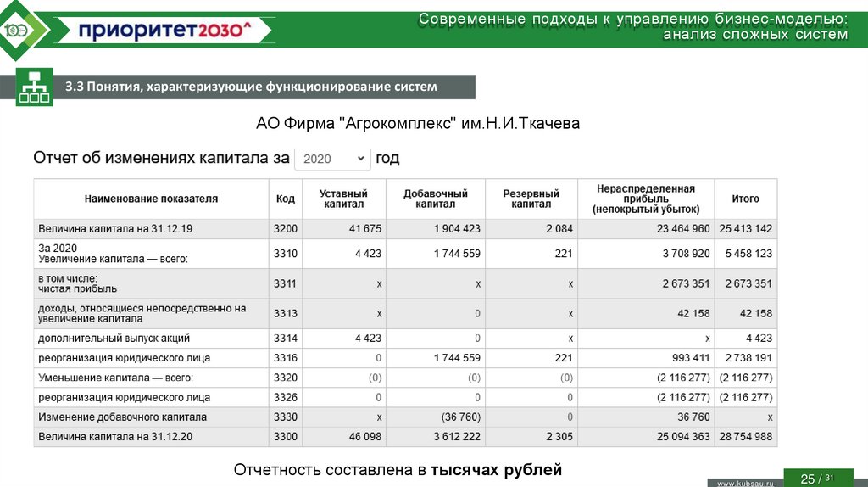This screenshot has width=868, height=487.
Task: Click the 'Нераспределенная прибыль (непокрытый убыток)' header
Action: (646, 199)
